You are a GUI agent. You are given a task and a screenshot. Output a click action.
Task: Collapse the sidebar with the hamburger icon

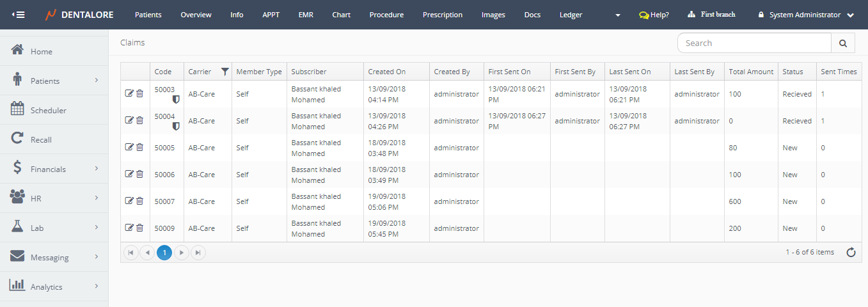coord(19,15)
